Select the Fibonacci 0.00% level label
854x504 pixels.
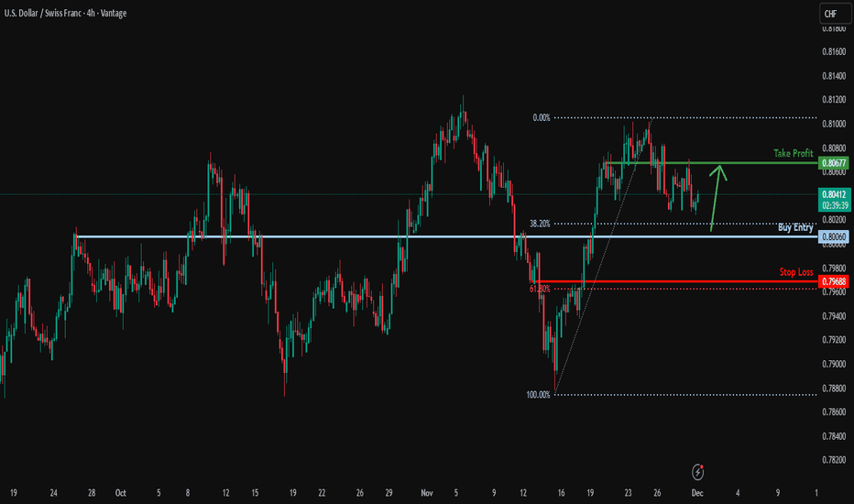tap(541, 118)
